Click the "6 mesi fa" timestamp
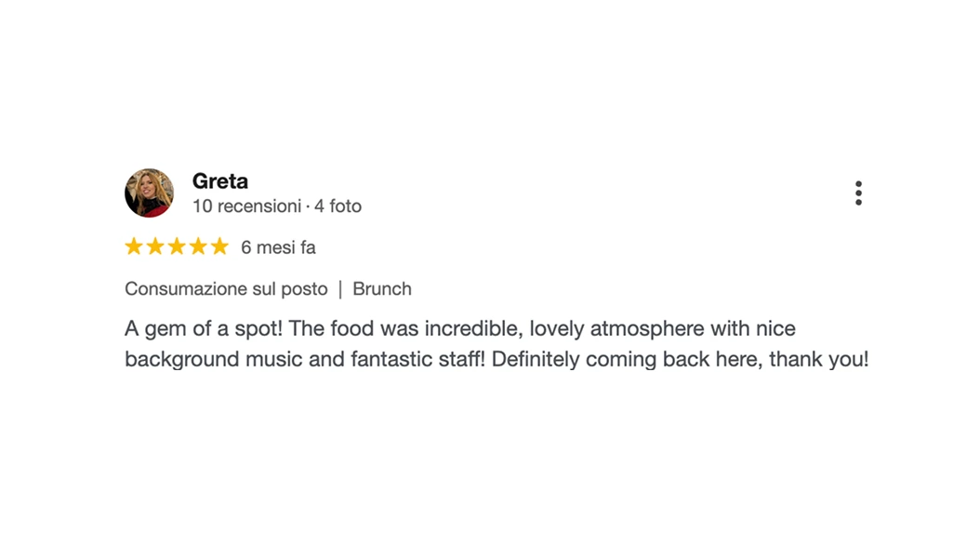Screen dimensions: 980x545 (x=278, y=247)
